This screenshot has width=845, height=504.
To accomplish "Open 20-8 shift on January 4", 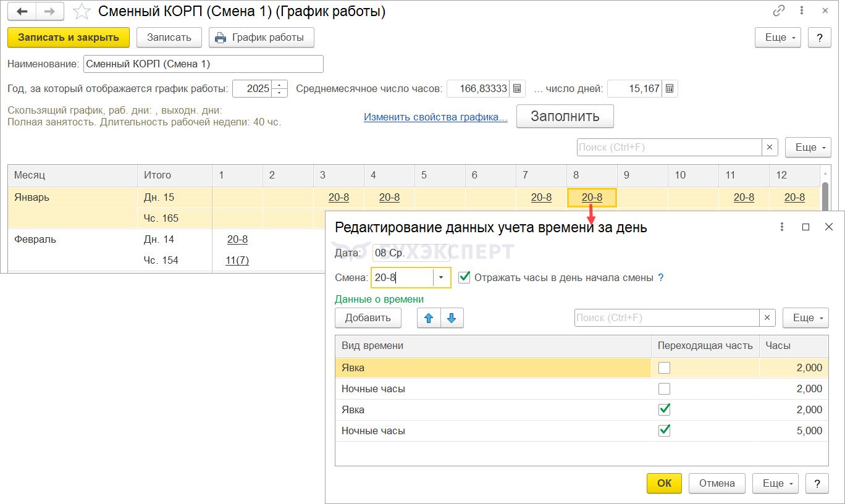I will (389, 198).
